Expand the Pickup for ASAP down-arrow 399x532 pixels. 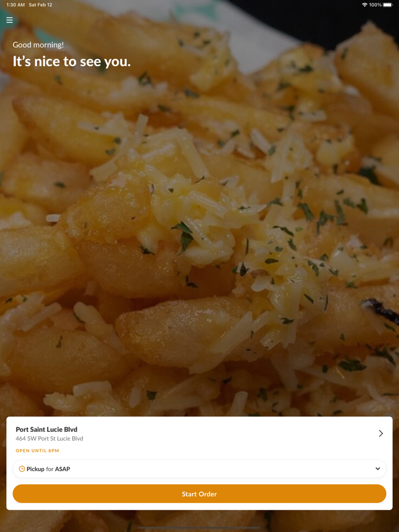[377, 469]
